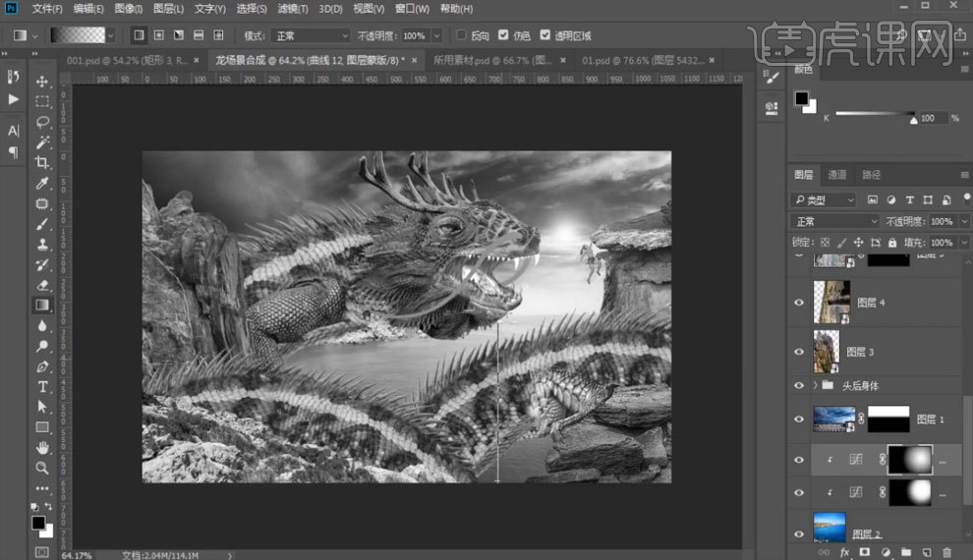
Task: Choose the diamond gradient type icon
Action: (218, 35)
